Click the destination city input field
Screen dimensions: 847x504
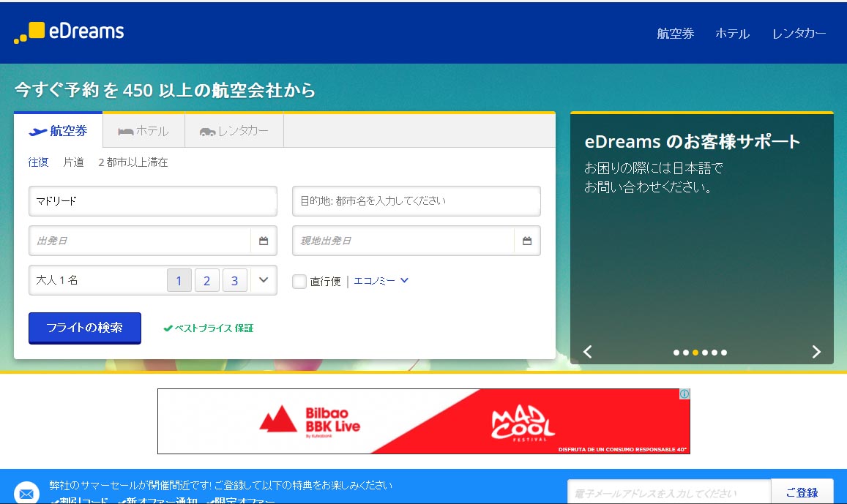(x=416, y=201)
